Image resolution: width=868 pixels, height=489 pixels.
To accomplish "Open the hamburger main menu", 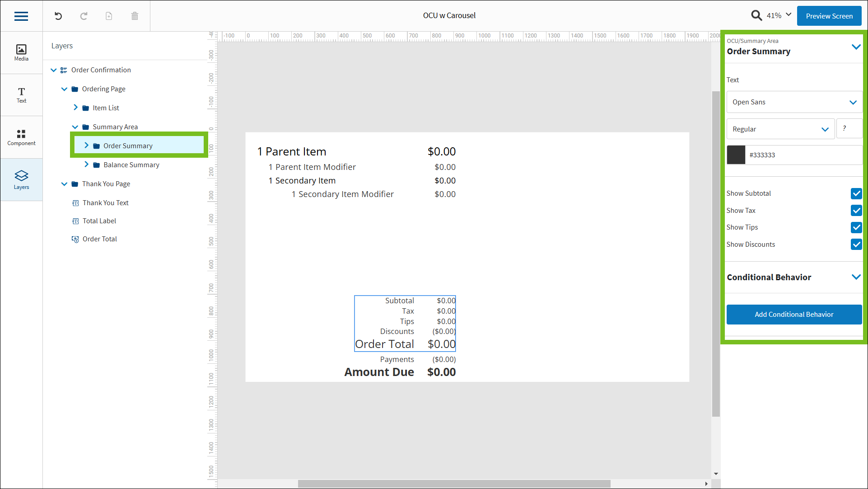I will click(21, 16).
